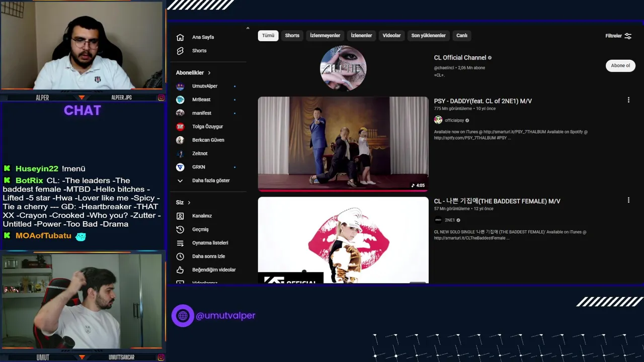Image resolution: width=644 pixels, height=362 pixels.
Task: Open THE BADDEST FEMALE video thumbnail
Action: (x=343, y=240)
